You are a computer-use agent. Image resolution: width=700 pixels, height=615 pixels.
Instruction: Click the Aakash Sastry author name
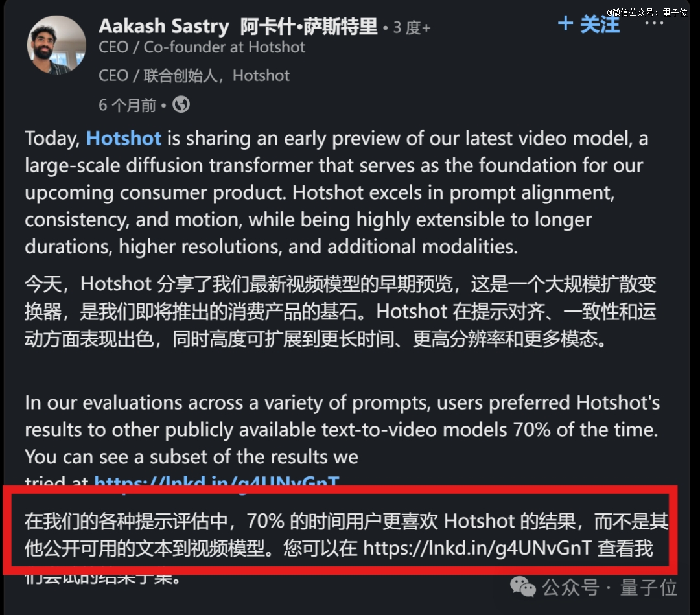pyautogui.click(x=164, y=27)
